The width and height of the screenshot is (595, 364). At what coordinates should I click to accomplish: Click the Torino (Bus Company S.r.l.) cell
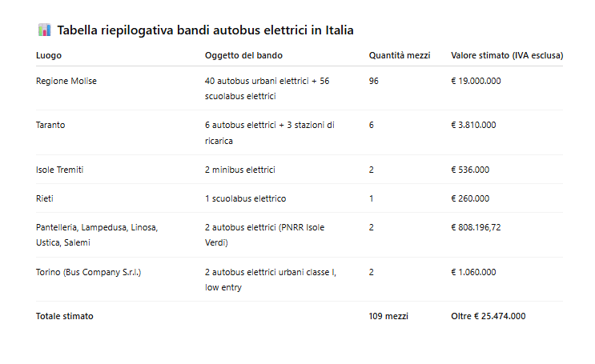[x=88, y=272]
